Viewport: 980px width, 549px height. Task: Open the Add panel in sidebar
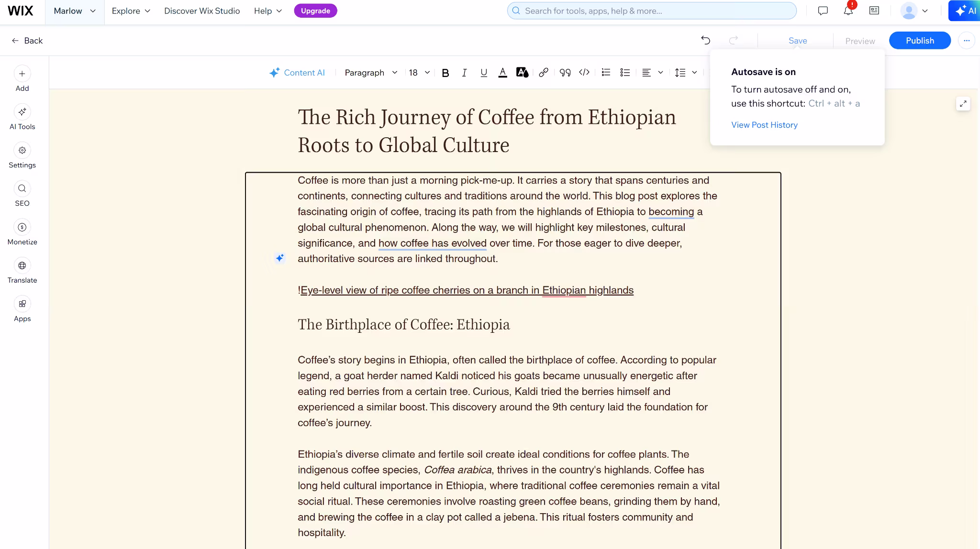point(22,79)
